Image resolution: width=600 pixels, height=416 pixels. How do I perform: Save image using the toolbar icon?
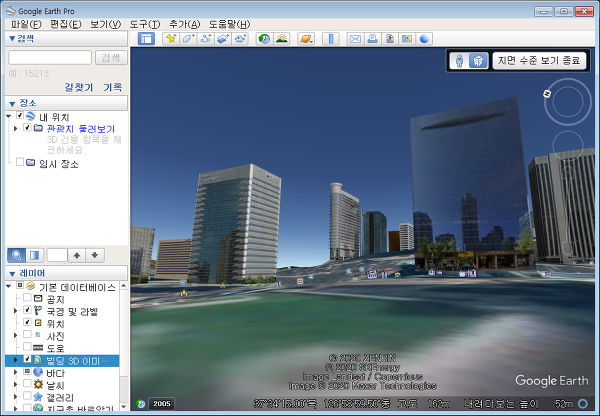[x=390, y=39]
